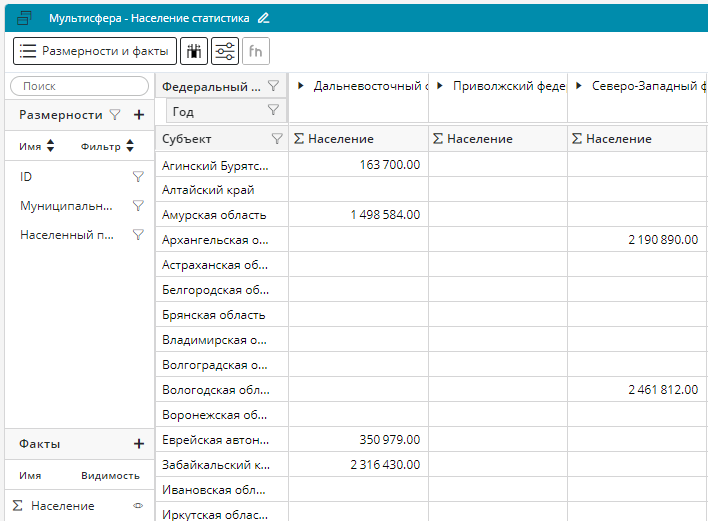This screenshot has width=708, height=521.
Task: Sort dimensions by the Имя column header
Action: (36, 147)
